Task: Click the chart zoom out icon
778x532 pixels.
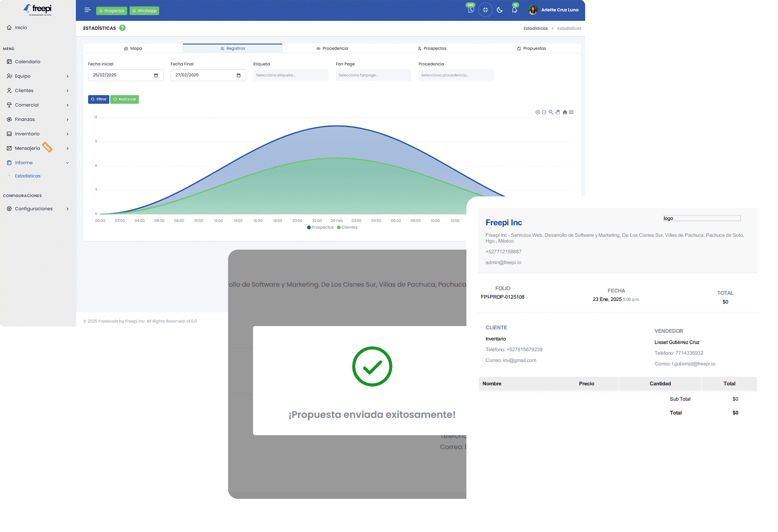Action: point(544,112)
